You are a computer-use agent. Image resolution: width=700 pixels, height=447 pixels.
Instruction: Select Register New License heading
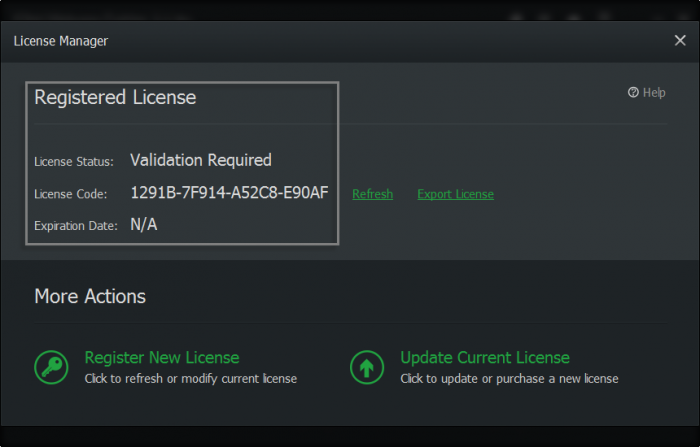(162, 357)
